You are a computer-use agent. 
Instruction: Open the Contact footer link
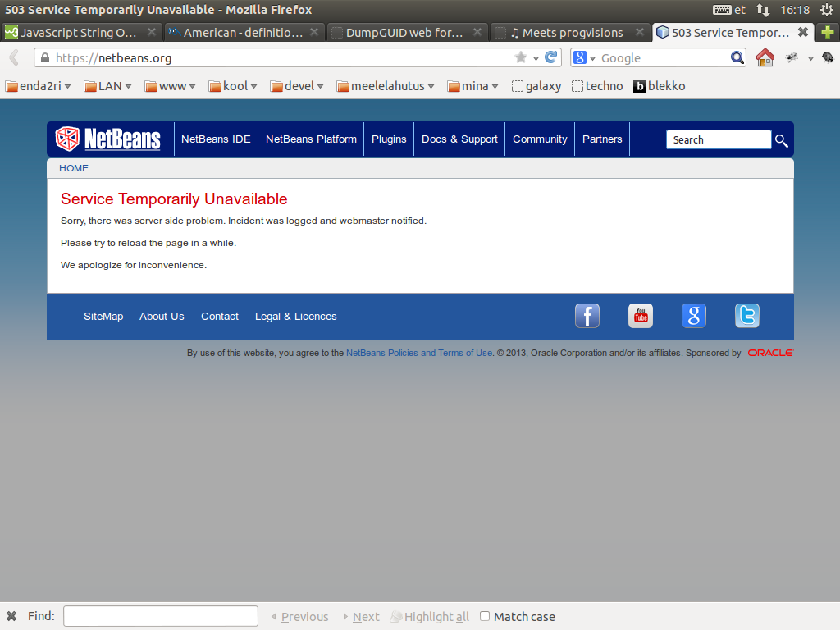[220, 316]
